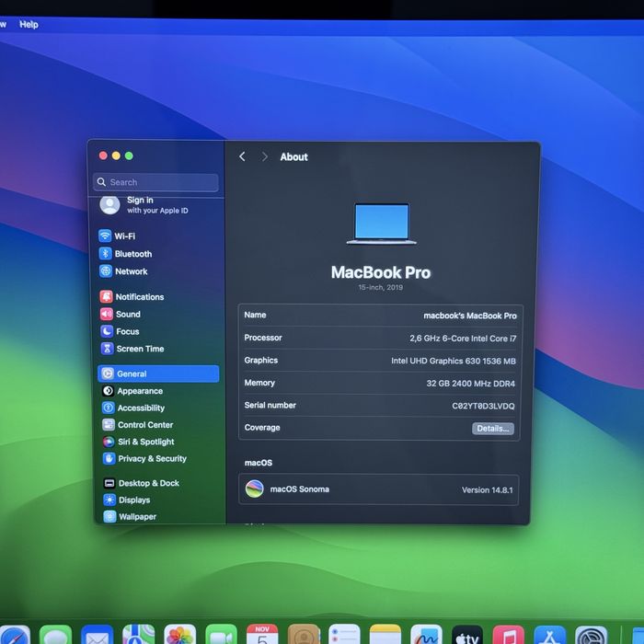Click serial number C02YT0D3LVDQ
Image resolution: width=644 pixels, height=644 pixels.
click(x=483, y=406)
